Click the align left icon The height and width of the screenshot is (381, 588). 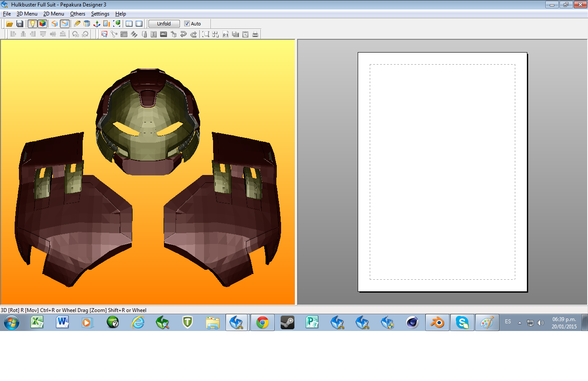click(13, 34)
